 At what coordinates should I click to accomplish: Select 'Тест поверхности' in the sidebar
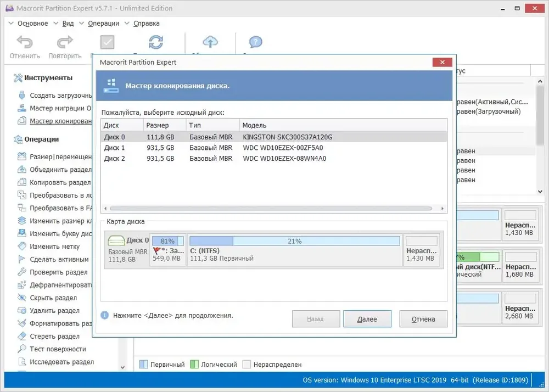[x=58, y=349]
